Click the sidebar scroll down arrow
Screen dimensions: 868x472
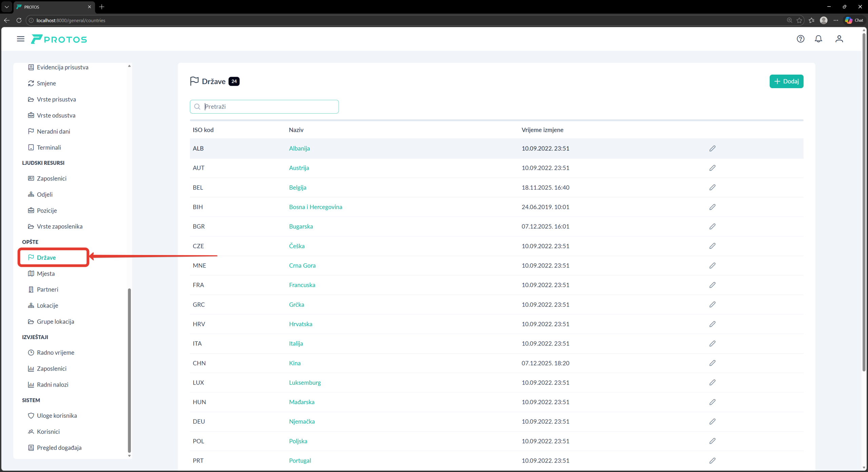coord(129,456)
